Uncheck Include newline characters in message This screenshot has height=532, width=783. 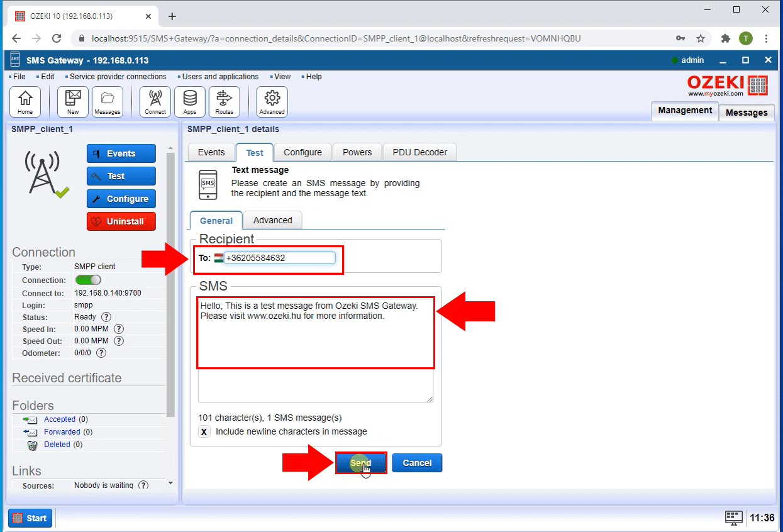pyautogui.click(x=204, y=432)
